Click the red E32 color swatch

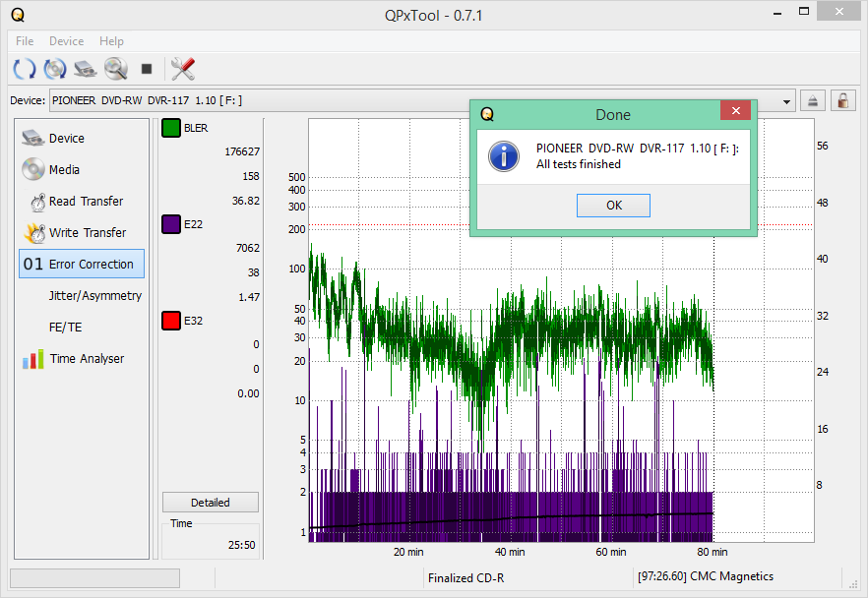pos(171,321)
